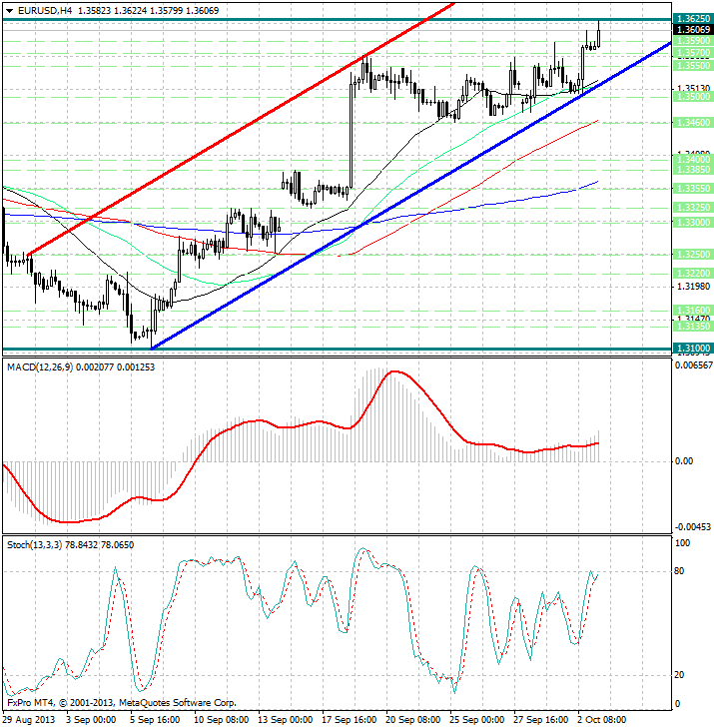Select the 2 Oct 08:00 time label

coord(602,720)
